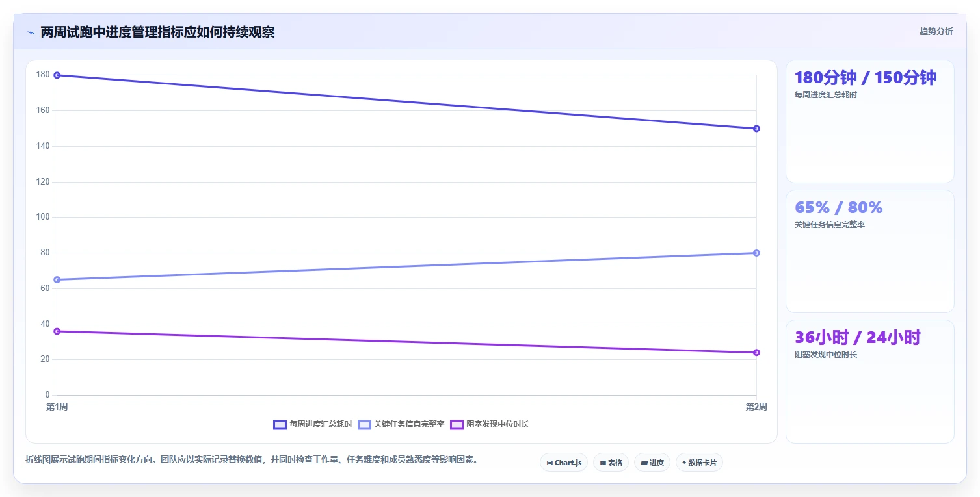Click the 数据卡片 chip star icon

click(x=684, y=463)
